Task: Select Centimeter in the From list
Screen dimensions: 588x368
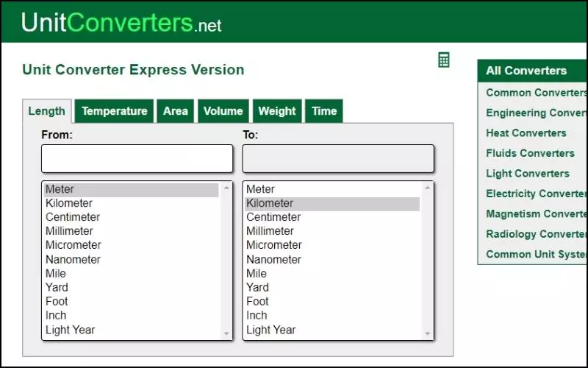Action: point(73,217)
